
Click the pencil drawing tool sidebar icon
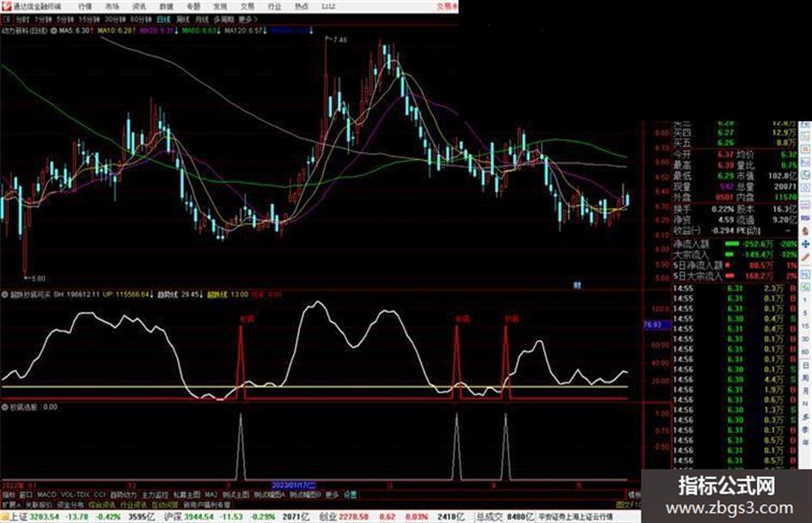click(x=805, y=257)
